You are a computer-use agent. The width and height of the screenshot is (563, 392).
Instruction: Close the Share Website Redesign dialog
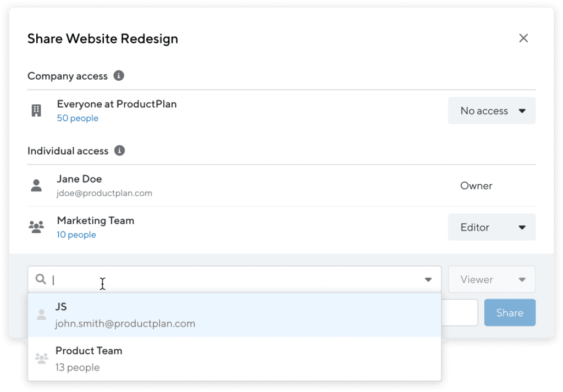point(523,38)
